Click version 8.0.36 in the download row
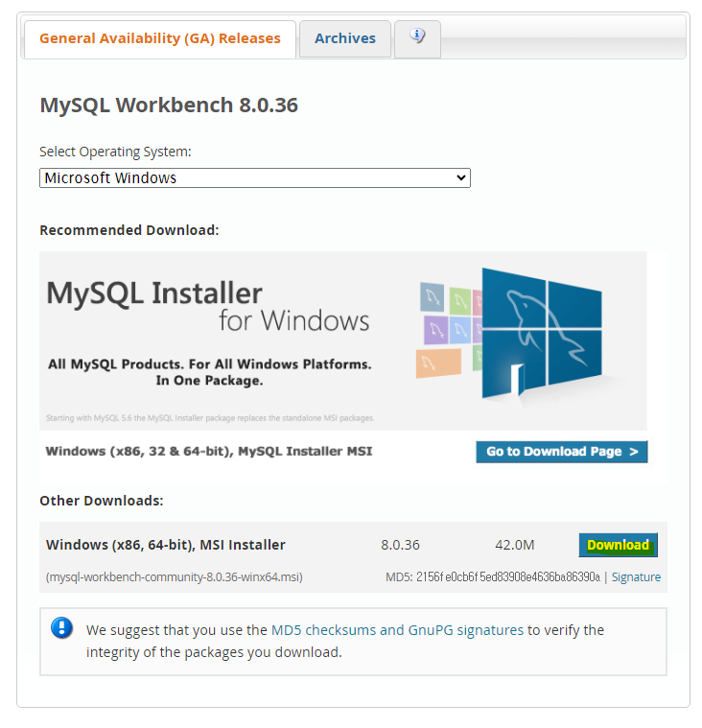Viewport: 702px width, 728px height. click(x=400, y=545)
